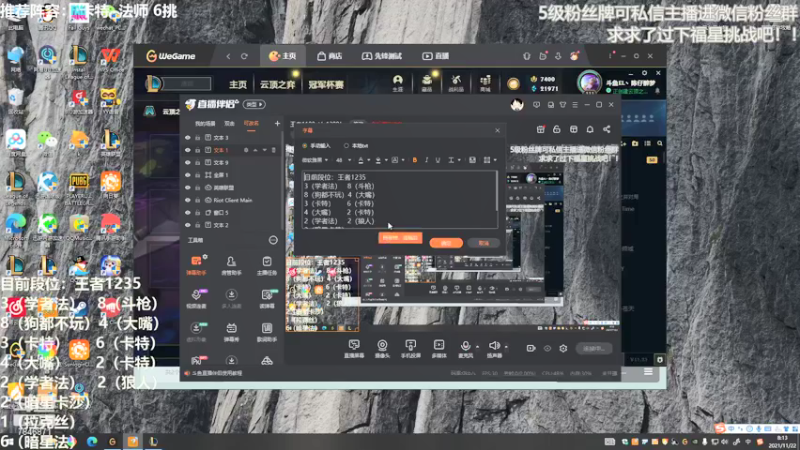The image size is (800, 450).
Task: Click the text outline color swatch
Action: click(378, 160)
